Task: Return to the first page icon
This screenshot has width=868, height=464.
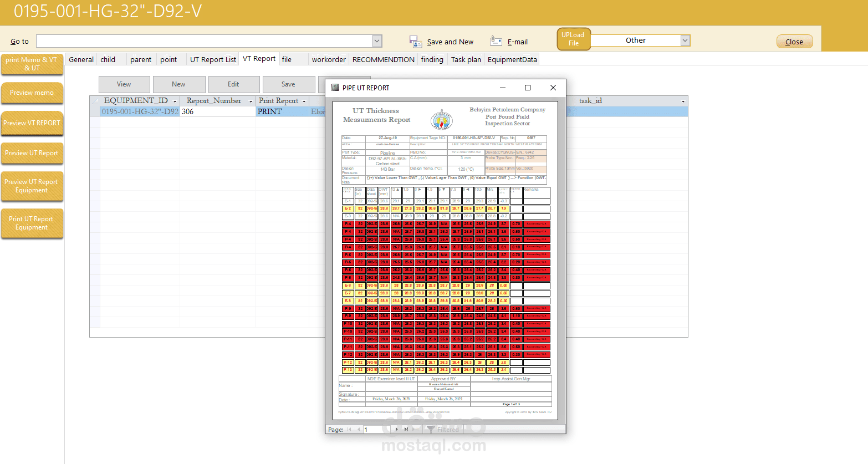Action: 348,429
